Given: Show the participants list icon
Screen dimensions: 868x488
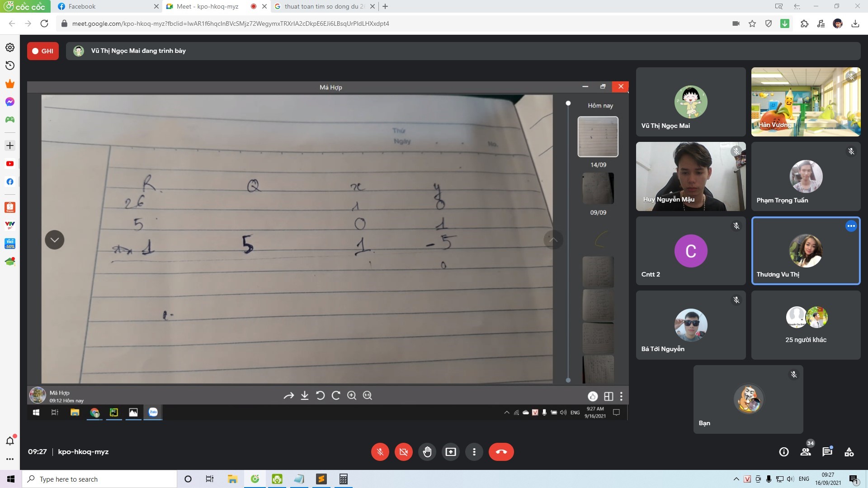Looking at the screenshot, I should 806,452.
